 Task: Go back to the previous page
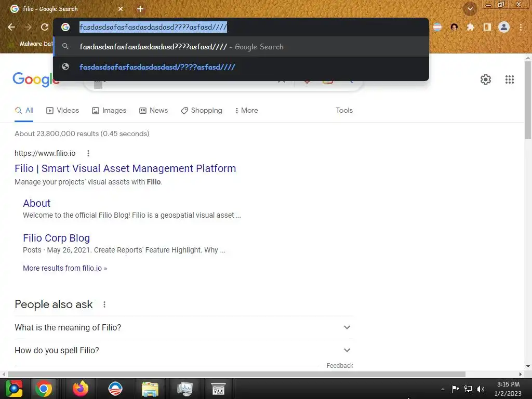(x=11, y=27)
